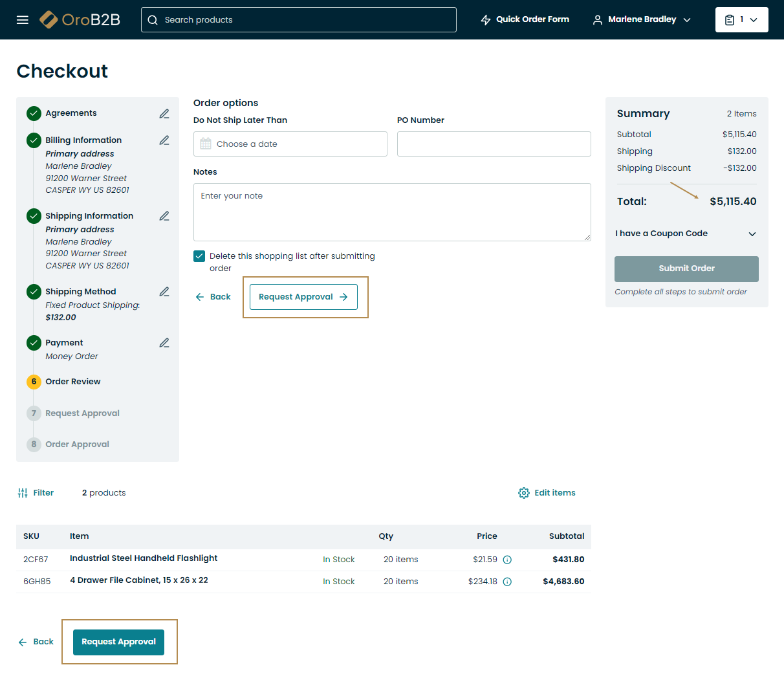Show price info for Industrial Steel Flashlight
Viewport: 784px width, 678px height.
coord(507,560)
